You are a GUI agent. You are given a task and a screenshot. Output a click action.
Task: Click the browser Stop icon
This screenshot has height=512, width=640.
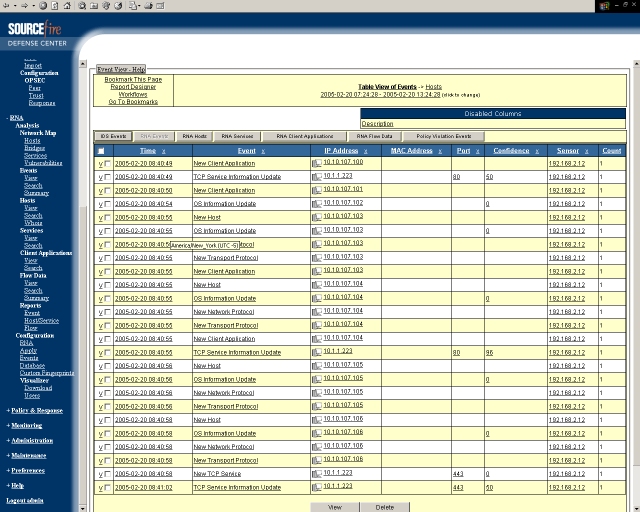[x=43, y=6]
